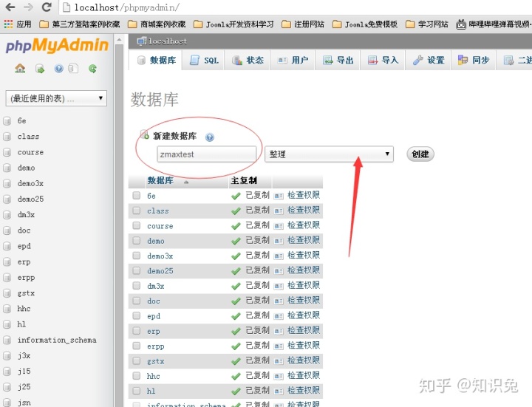This screenshot has height=407, width=532.
Task: Check the box for database demo
Action: (x=137, y=241)
